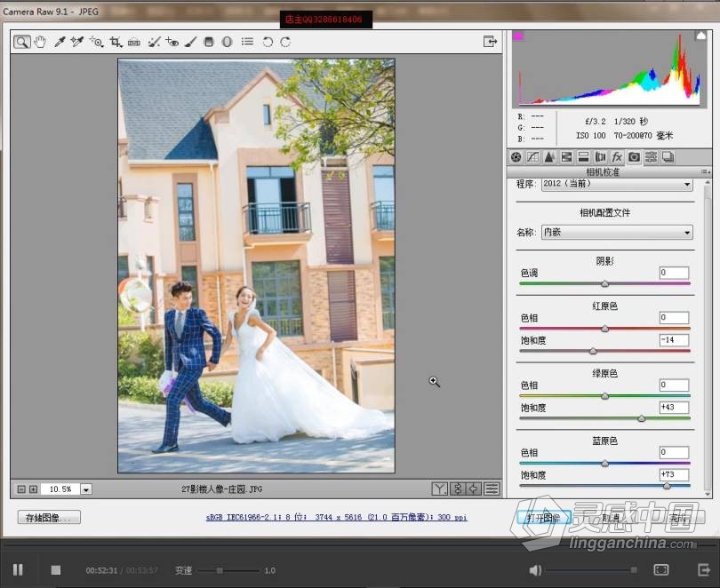Select the Adjustment Brush tool

tap(190, 42)
